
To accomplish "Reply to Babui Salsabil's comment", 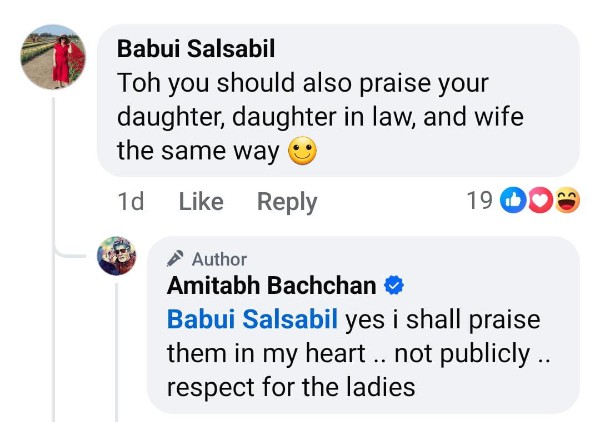I will pos(287,202).
